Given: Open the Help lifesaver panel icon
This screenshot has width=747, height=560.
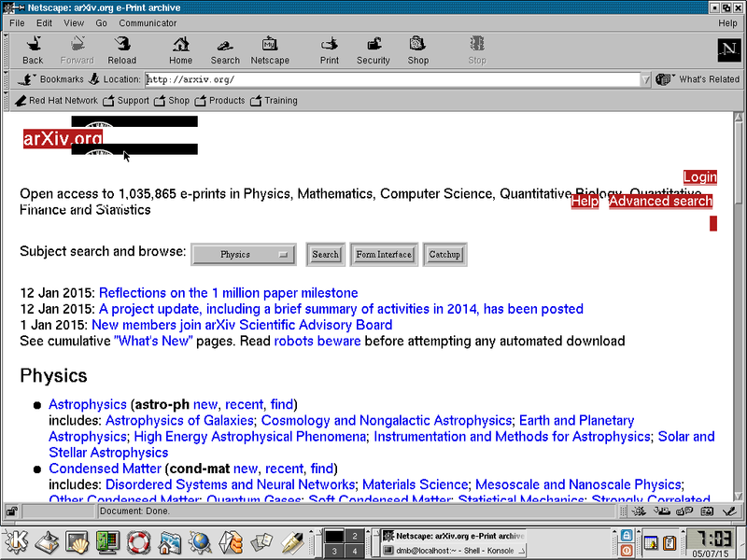Looking at the screenshot, I should pyautogui.click(x=138, y=542).
